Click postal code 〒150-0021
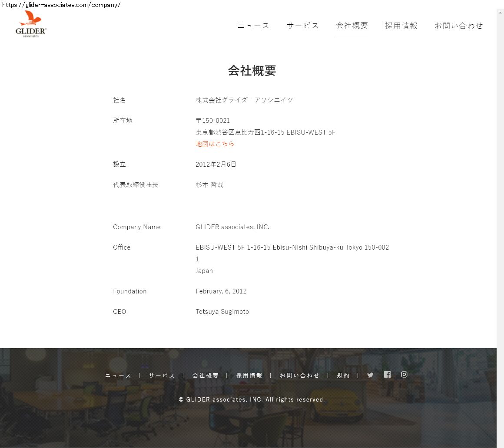The image size is (504, 448). click(213, 121)
